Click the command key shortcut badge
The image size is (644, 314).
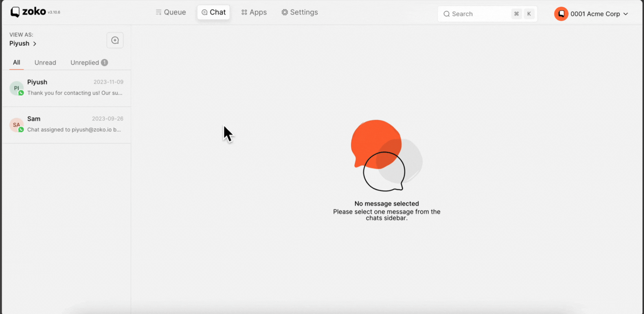pyautogui.click(x=516, y=14)
